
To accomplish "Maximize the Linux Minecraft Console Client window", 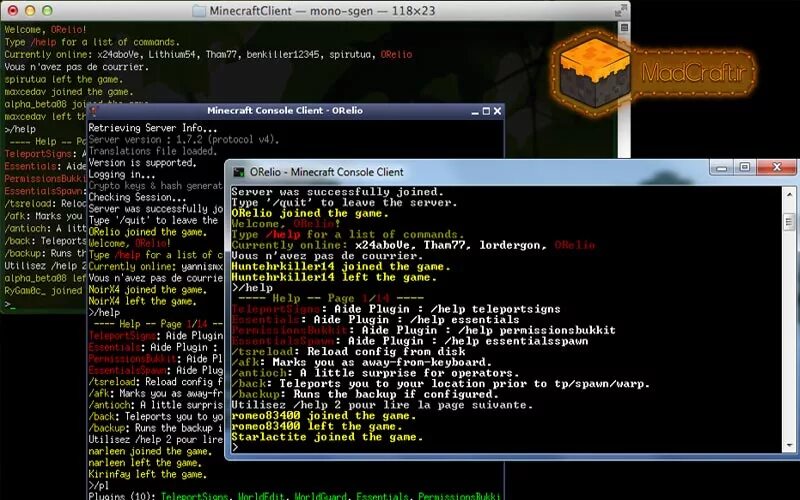I will click(486, 111).
